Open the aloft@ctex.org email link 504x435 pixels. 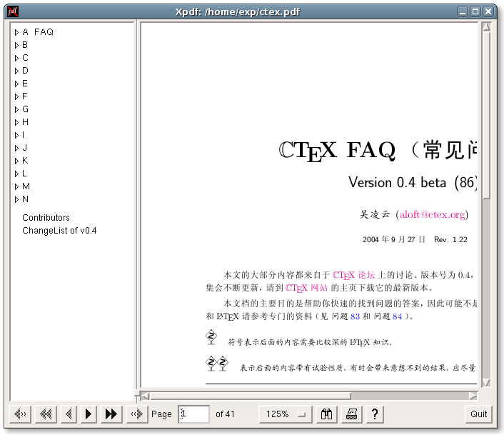pos(432,214)
